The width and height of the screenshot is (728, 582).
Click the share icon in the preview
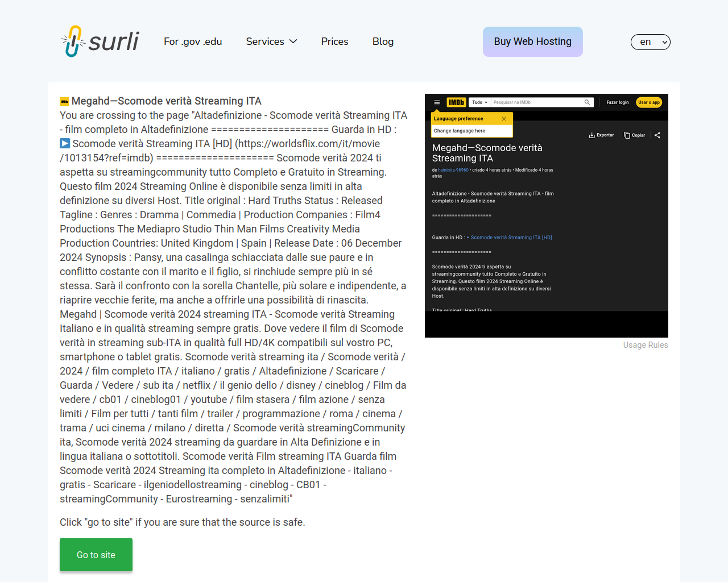coord(657,135)
